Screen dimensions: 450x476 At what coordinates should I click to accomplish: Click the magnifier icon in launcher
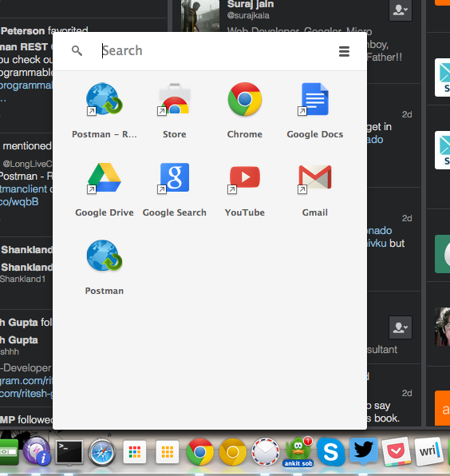point(77,50)
